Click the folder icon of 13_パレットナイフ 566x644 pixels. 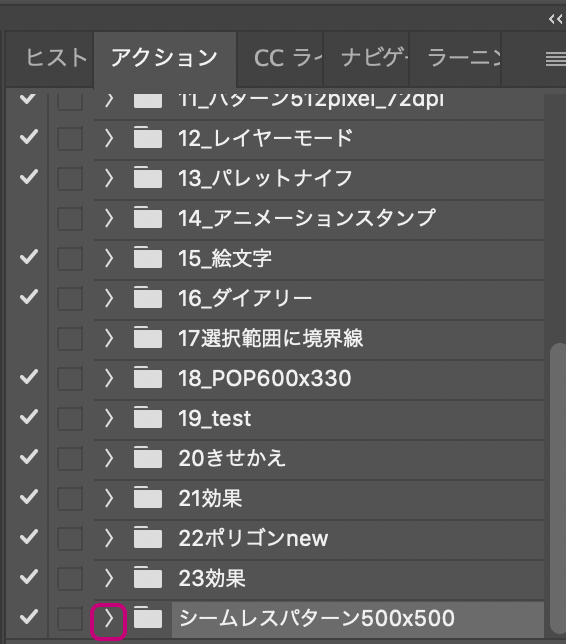(x=148, y=177)
